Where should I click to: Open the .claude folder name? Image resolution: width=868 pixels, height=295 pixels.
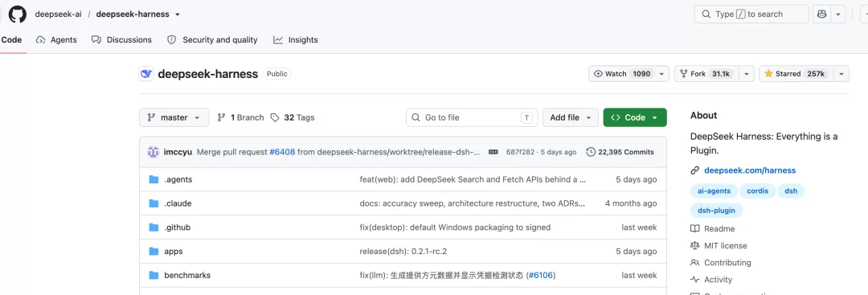(178, 203)
